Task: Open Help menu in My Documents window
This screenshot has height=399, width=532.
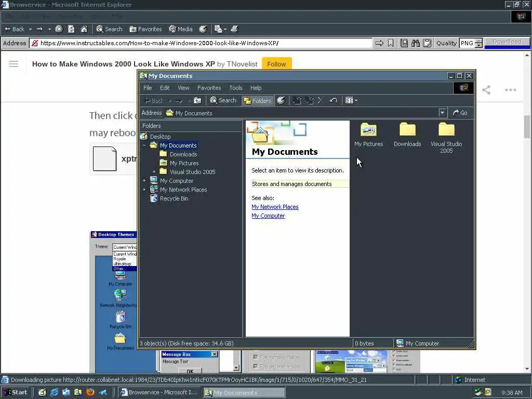Action: coord(256,88)
